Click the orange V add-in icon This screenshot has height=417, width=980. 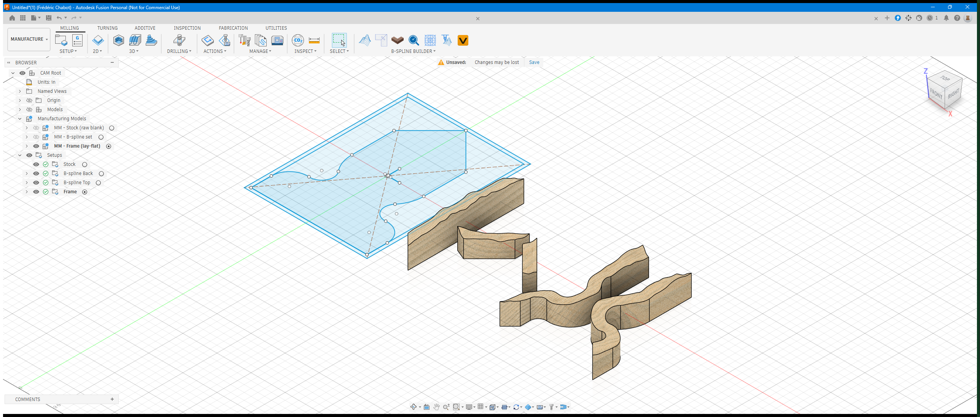[463, 40]
